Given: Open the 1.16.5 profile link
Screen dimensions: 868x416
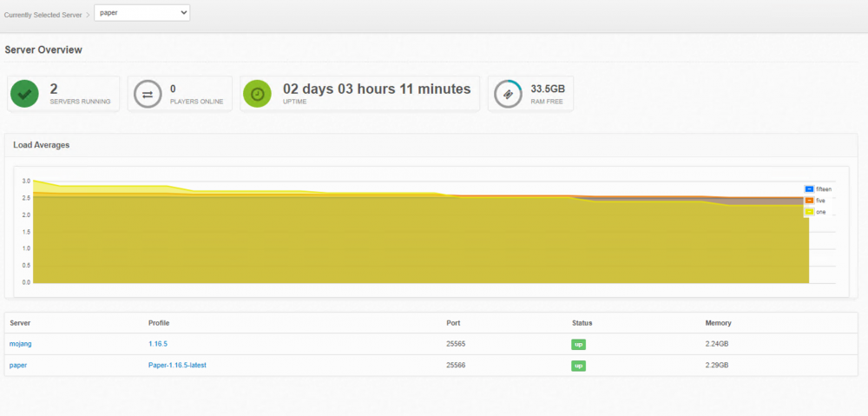Looking at the screenshot, I should (x=158, y=344).
